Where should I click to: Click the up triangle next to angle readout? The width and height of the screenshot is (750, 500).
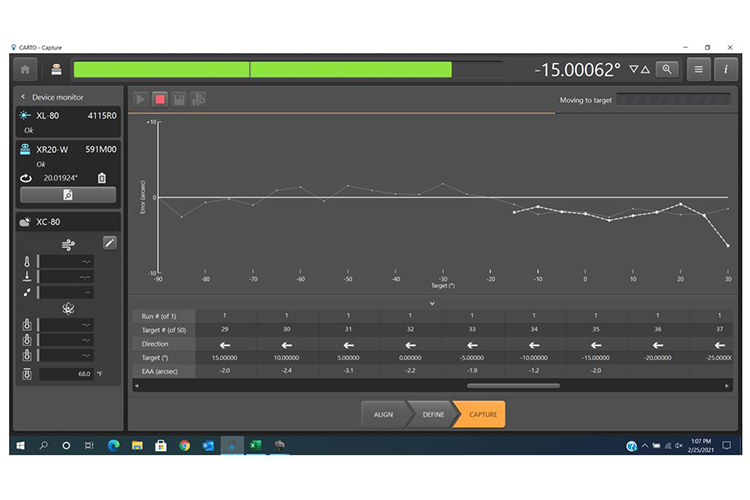[x=646, y=69]
